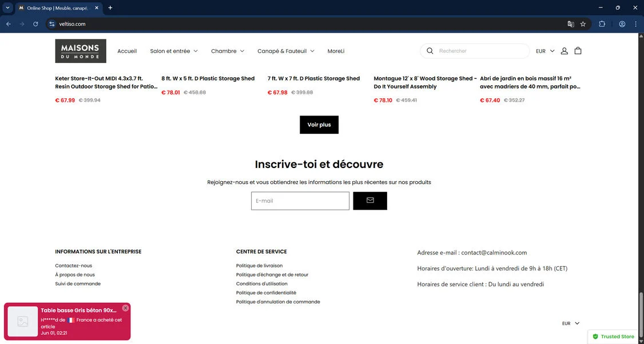Click the notification product image placeholder
The height and width of the screenshot is (344, 644).
pyautogui.click(x=22, y=321)
